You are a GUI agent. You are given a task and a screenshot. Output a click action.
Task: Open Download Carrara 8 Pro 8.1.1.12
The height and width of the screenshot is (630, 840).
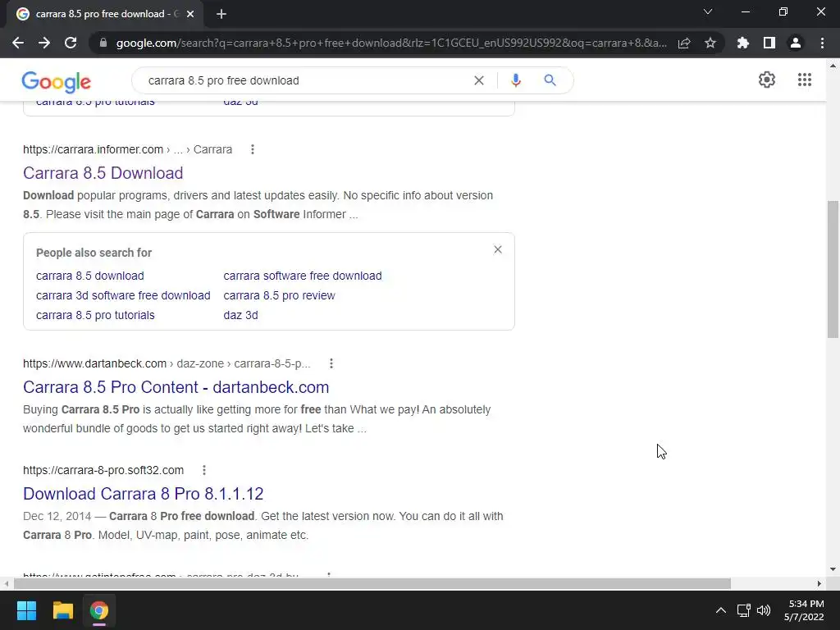tap(143, 494)
